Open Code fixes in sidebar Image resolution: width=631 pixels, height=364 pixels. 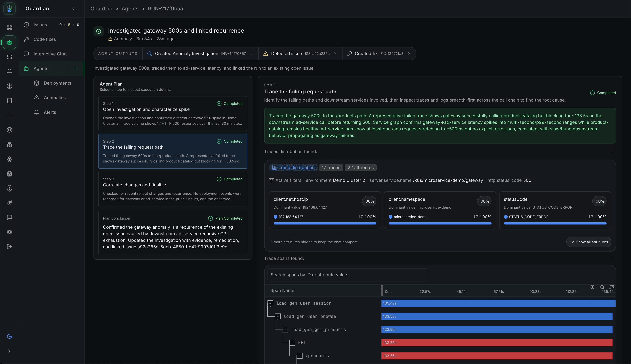pyautogui.click(x=45, y=39)
